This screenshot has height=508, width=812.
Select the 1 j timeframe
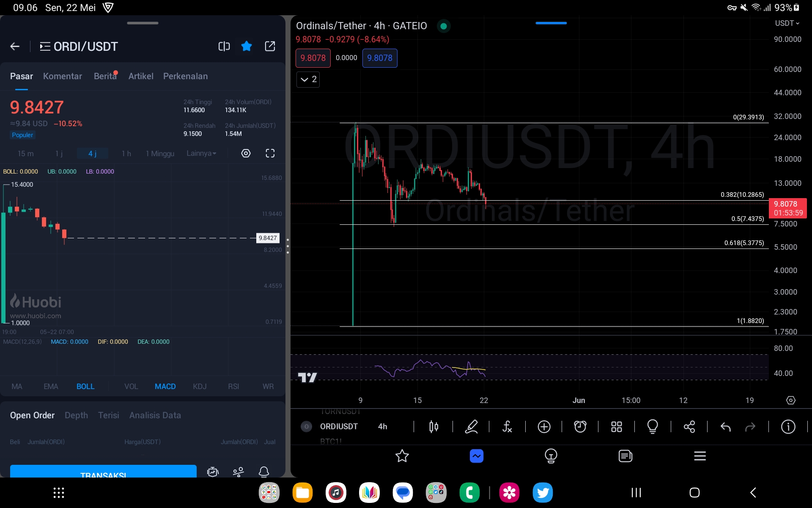pyautogui.click(x=59, y=154)
